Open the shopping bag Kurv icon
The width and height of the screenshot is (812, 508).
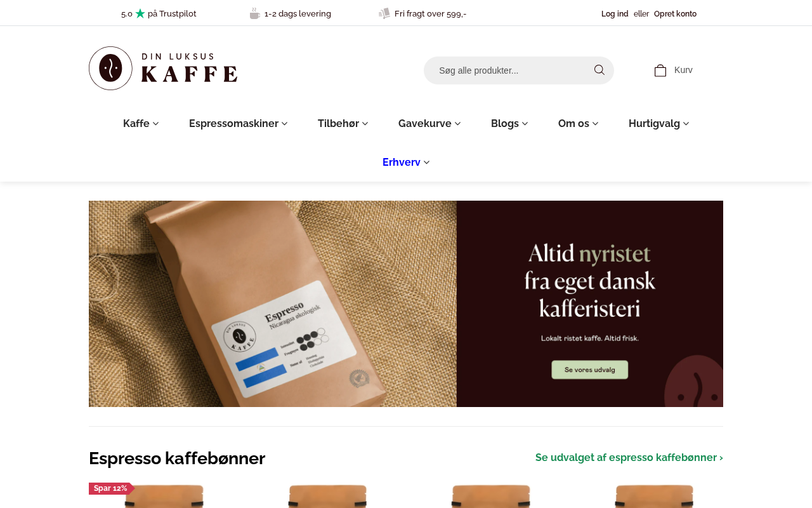point(660,70)
